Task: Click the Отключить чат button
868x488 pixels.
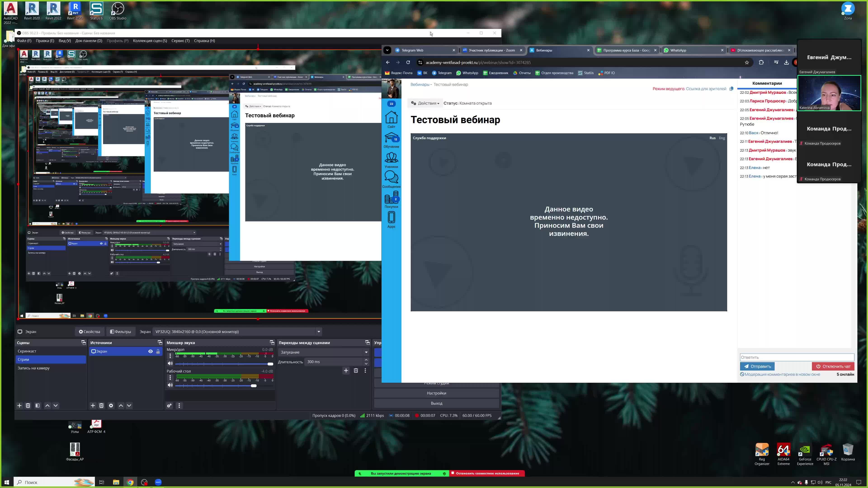Action: click(x=833, y=366)
